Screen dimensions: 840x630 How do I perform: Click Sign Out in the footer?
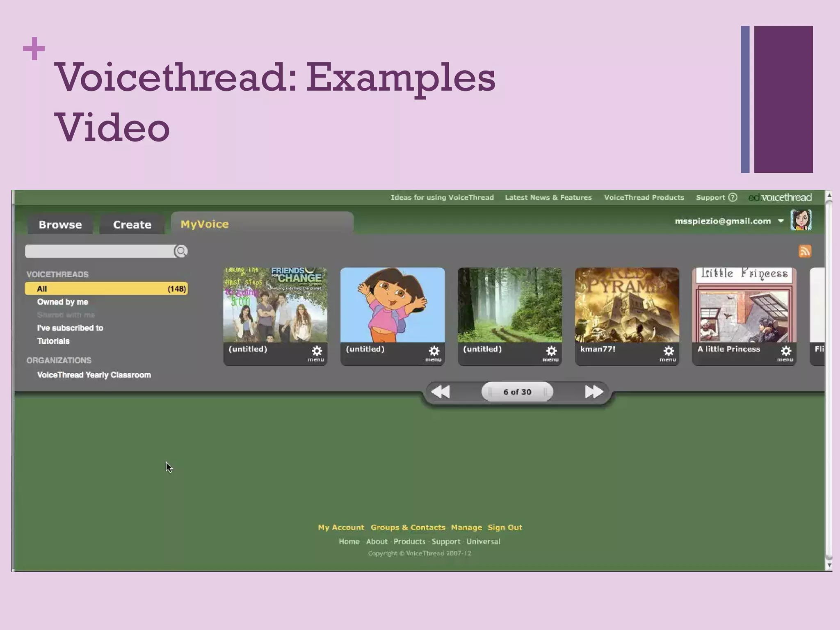[505, 527]
